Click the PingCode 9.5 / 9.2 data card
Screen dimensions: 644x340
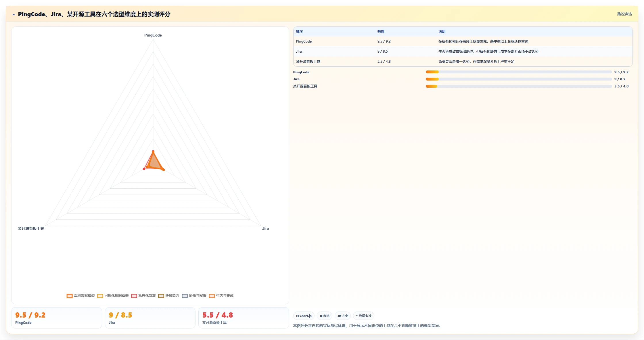(x=57, y=318)
